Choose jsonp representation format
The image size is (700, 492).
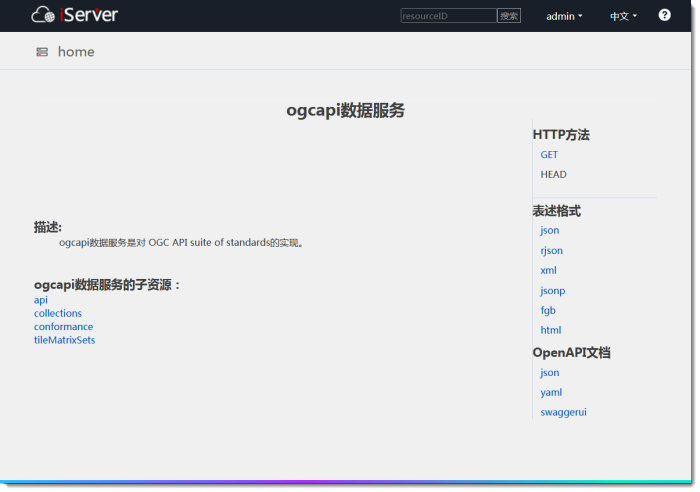(552, 291)
